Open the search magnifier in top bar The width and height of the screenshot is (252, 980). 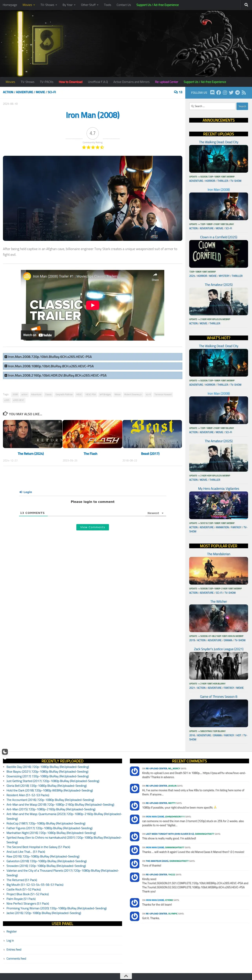(x=246, y=5)
